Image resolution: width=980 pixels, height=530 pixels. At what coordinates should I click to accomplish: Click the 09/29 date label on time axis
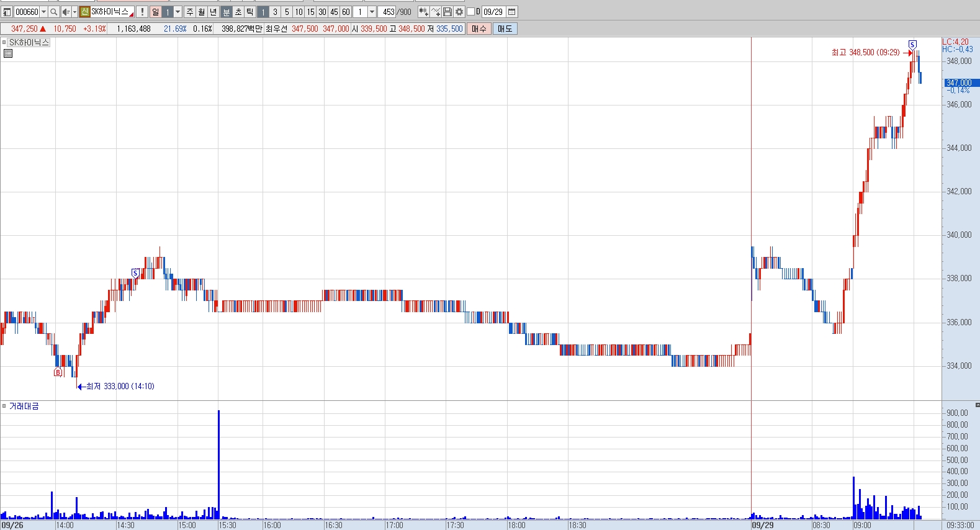click(x=763, y=525)
